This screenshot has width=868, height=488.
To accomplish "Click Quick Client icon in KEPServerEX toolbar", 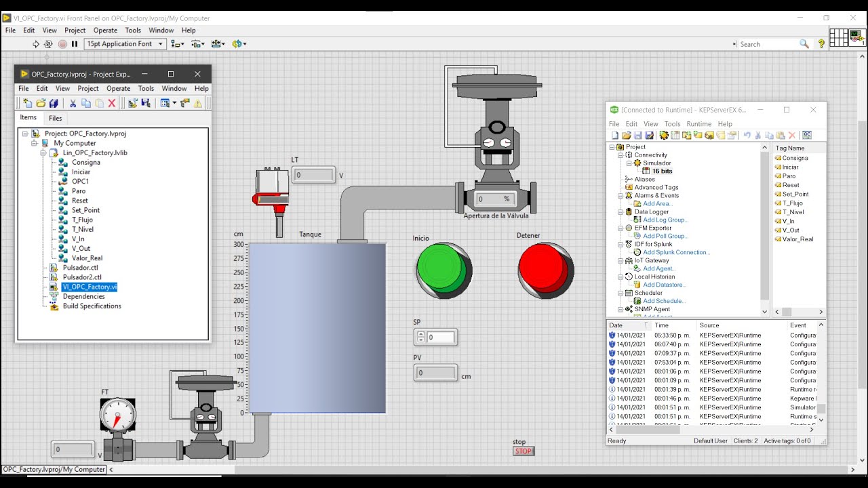I will coord(806,136).
